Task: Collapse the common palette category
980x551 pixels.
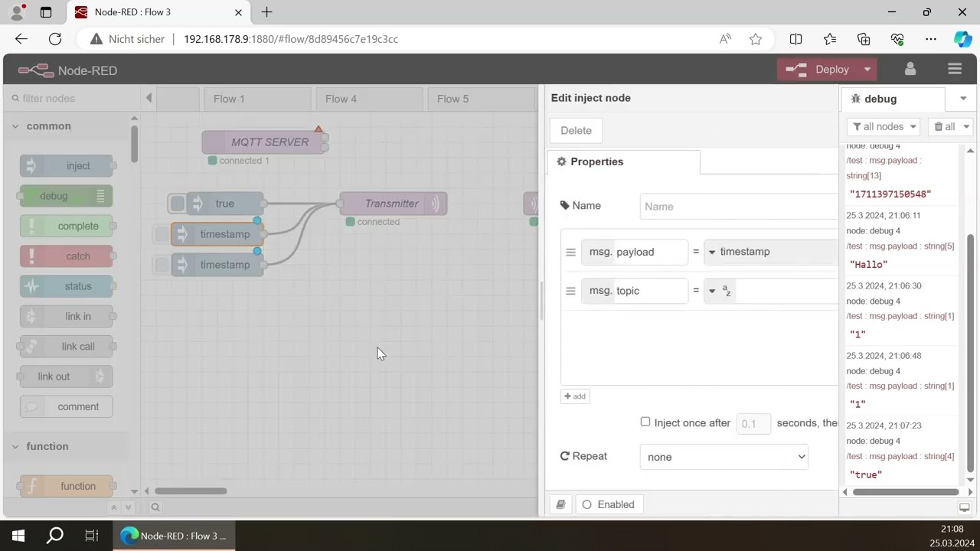Action: pos(49,126)
